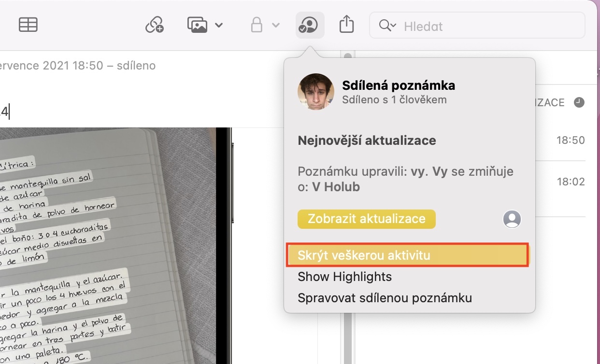Click the lock note icon

pos(257,25)
